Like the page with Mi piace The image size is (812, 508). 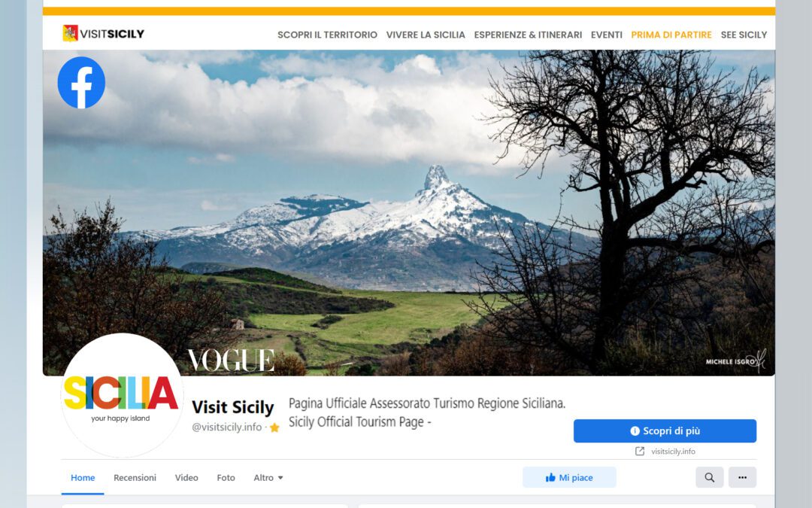tap(569, 477)
